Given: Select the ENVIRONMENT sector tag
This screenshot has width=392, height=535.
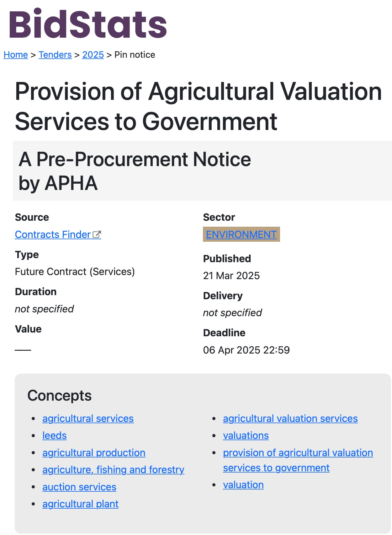Looking at the screenshot, I should [x=241, y=234].
